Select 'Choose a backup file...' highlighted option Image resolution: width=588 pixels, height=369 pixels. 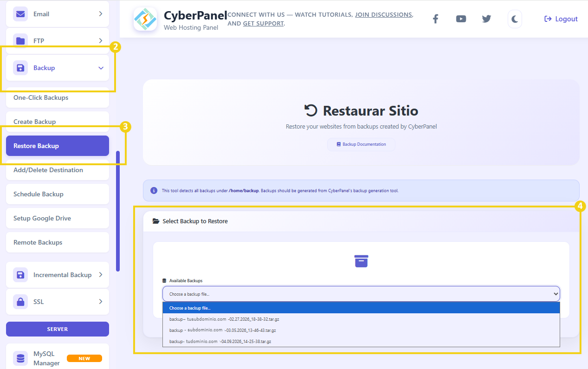(x=361, y=308)
